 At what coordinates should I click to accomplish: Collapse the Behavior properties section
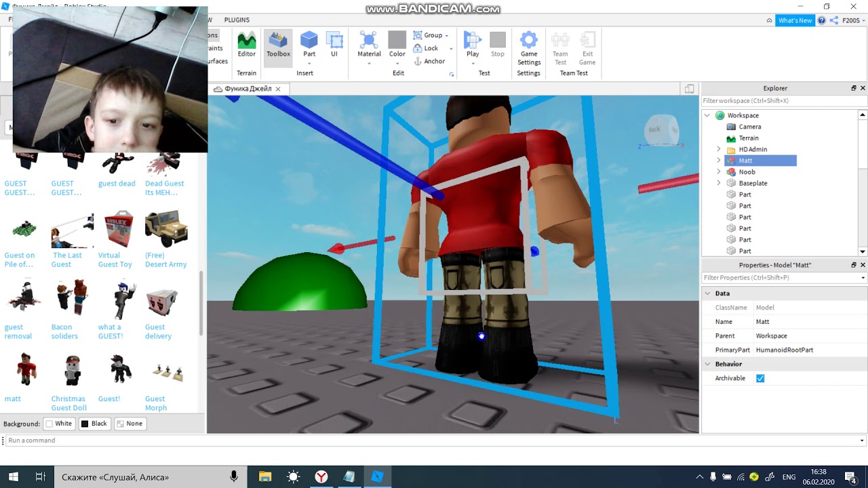point(708,364)
